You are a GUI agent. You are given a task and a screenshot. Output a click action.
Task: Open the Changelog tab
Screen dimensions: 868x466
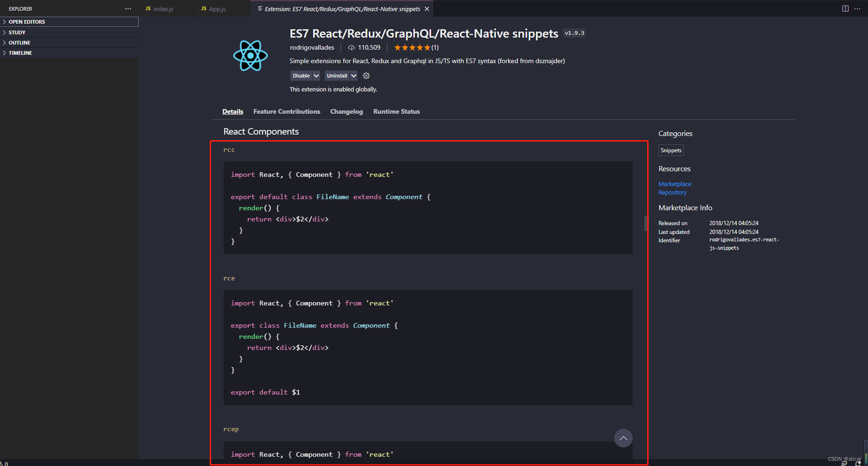(x=347, y=111)
